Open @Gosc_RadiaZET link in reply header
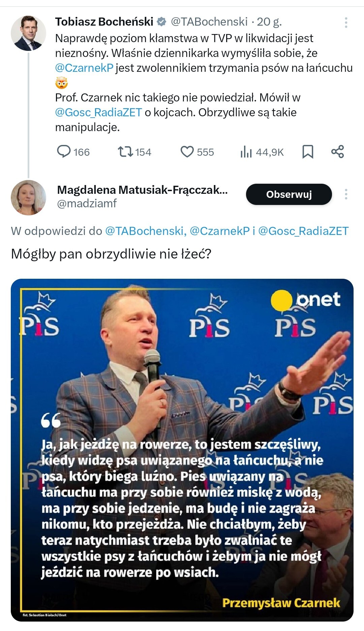 pos(303,231)
